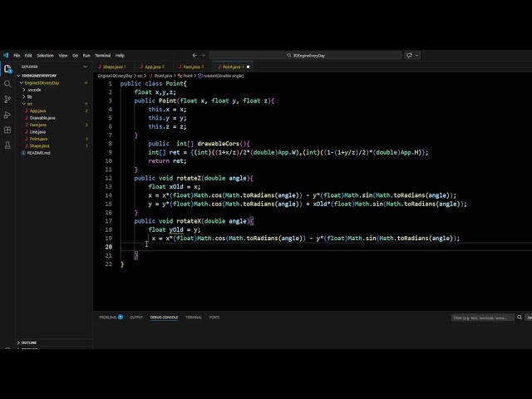Open the Help menu

[x=120, y=56]
